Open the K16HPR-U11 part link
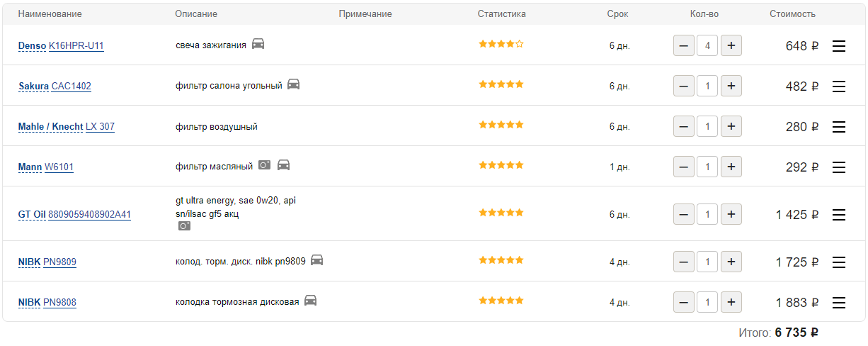This screenshot has width=868, height=346. pos(76,46)
